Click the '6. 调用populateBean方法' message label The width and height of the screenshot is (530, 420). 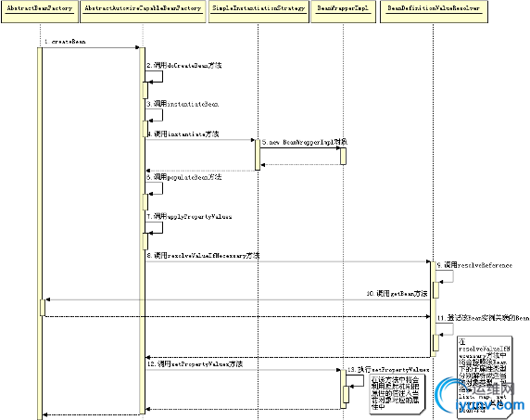click(184, 177)
